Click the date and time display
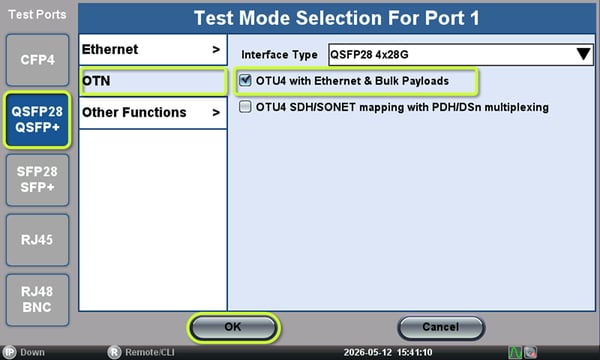The width and height of the screenshot is (600, 360). 388,352
